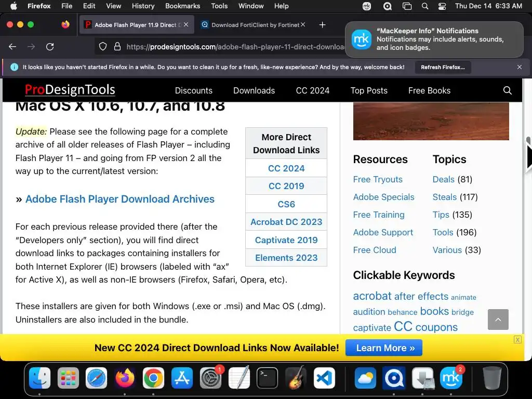
Task: Open TextEdit from the dock
Action: 239,378
